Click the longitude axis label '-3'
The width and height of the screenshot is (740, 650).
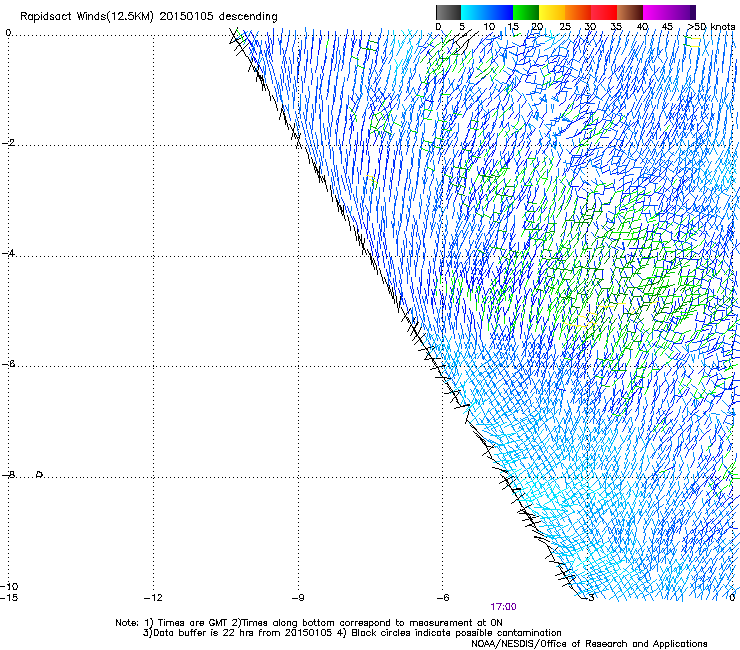588,598
